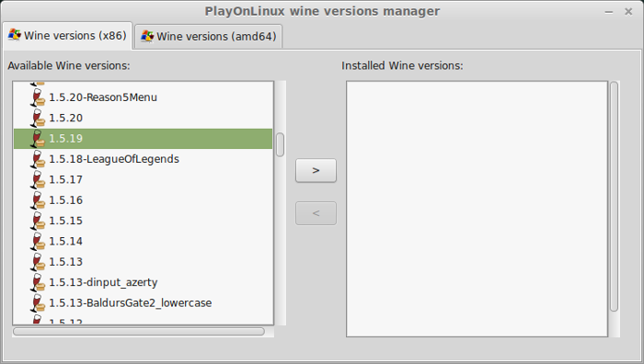Click the wine icon next to 1.5.14
This screenshot has height=364, width=644.
38,242
